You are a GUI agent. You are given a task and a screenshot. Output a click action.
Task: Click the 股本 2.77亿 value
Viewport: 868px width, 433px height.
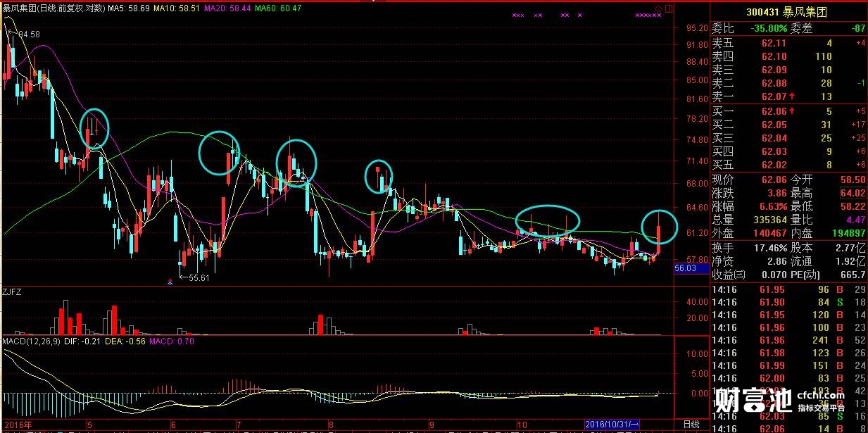(850, 248)
